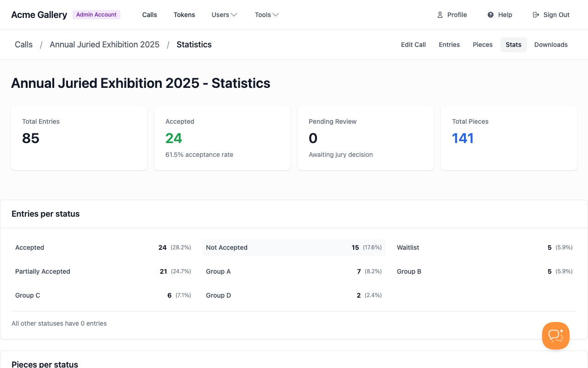
Task: Open Tokens from the top navigation
Action: coord(184,15)
